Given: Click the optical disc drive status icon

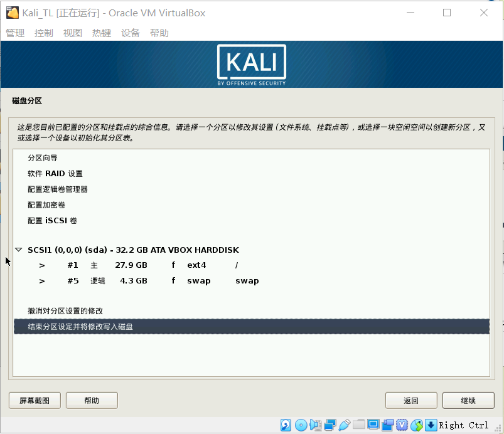Looking at the screenshot, I should click(x=301, y=425).
